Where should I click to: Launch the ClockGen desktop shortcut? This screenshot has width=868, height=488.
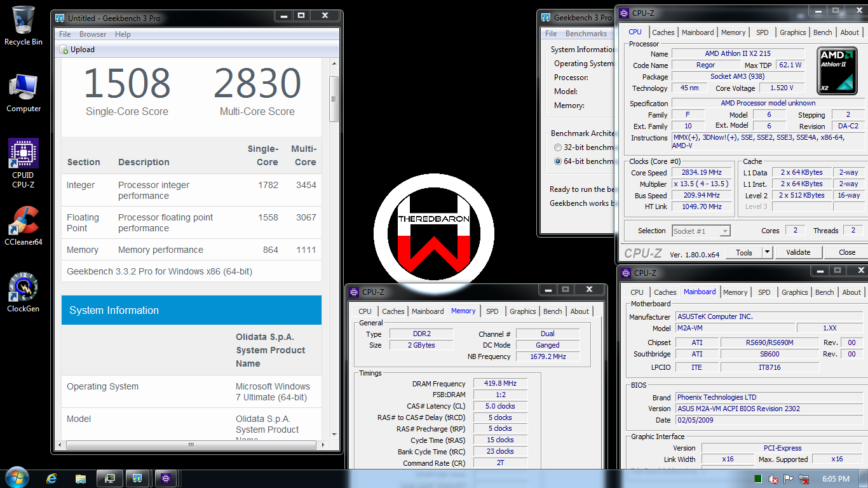(24, 292)
